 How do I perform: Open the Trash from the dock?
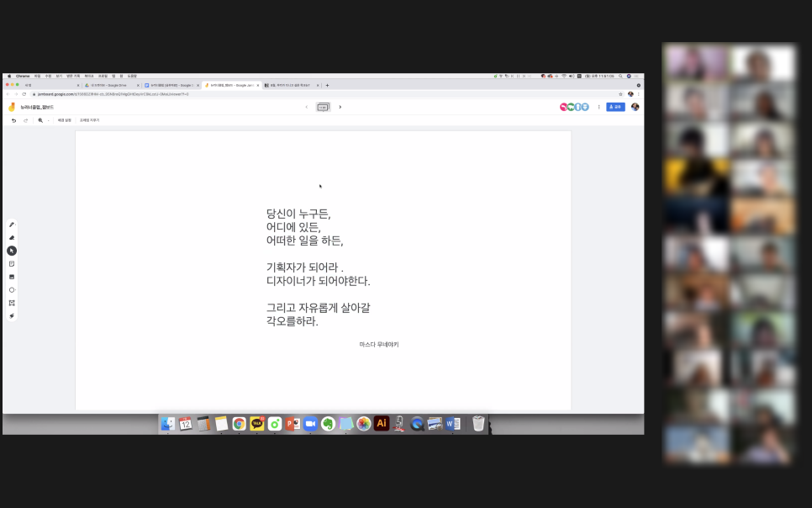(478, 424)
